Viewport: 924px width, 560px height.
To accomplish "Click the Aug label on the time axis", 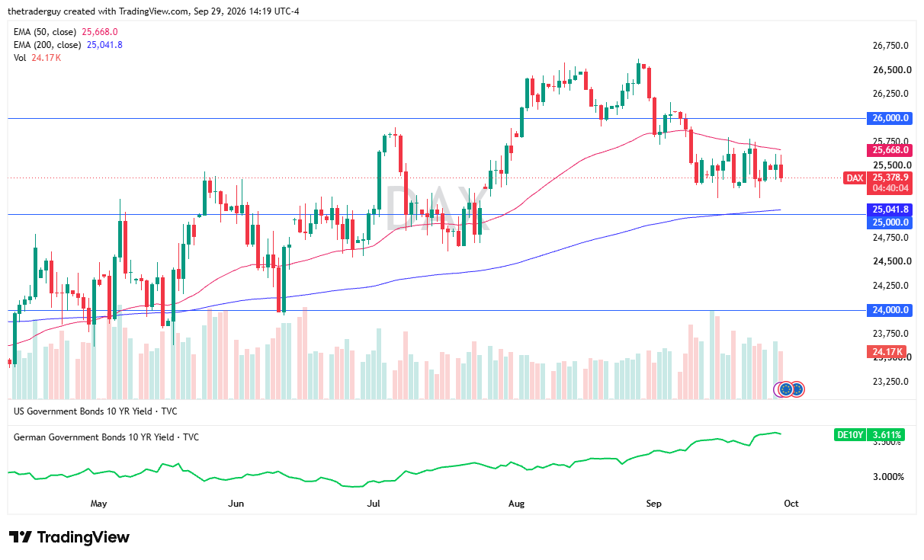I will [x=516, y=504].
